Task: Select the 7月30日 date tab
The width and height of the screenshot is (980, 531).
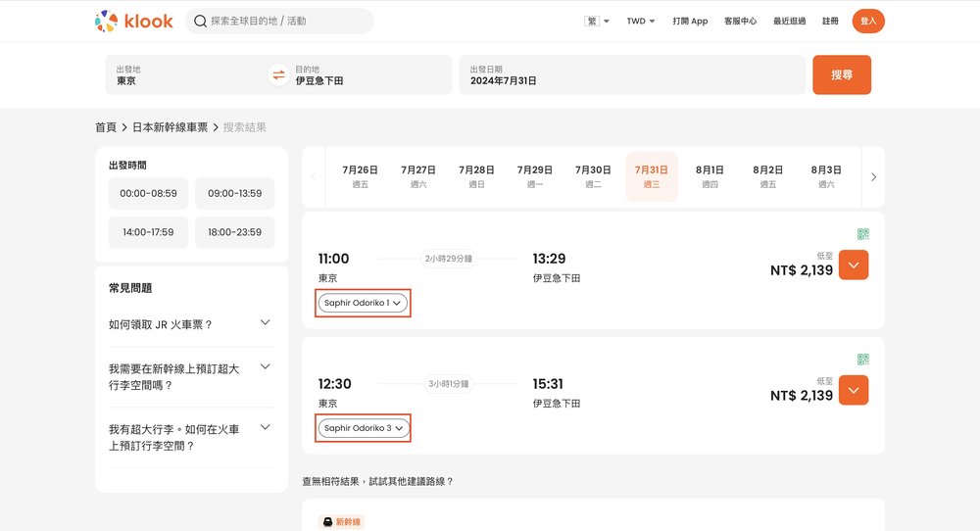Action: pos(594,176)
